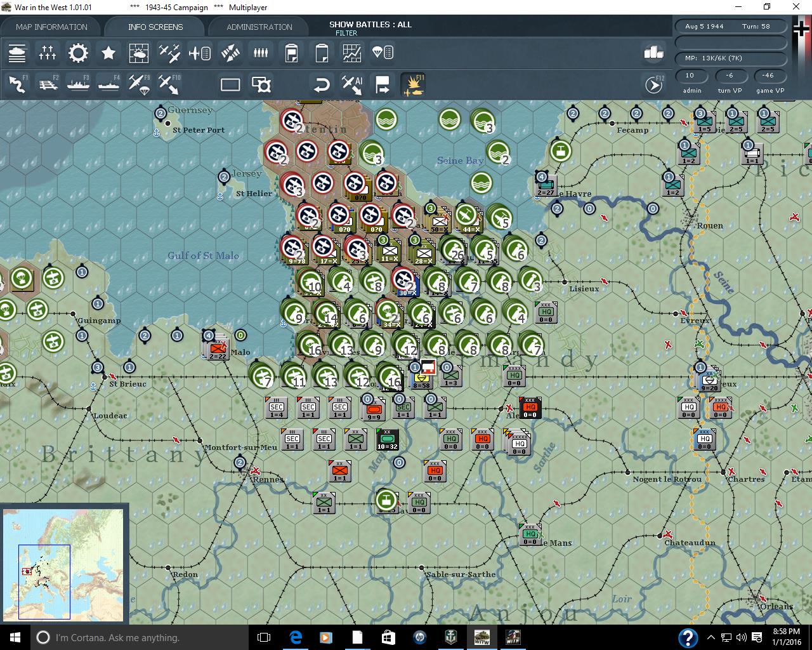The height and width of the screenshot is (650, 812).
Task: Open the manpower soldiers icon
Action: click(x=261, y=53)
